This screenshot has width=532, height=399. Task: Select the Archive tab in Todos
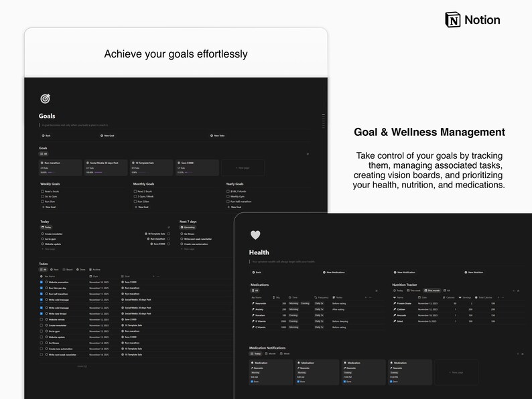point(94,270)
